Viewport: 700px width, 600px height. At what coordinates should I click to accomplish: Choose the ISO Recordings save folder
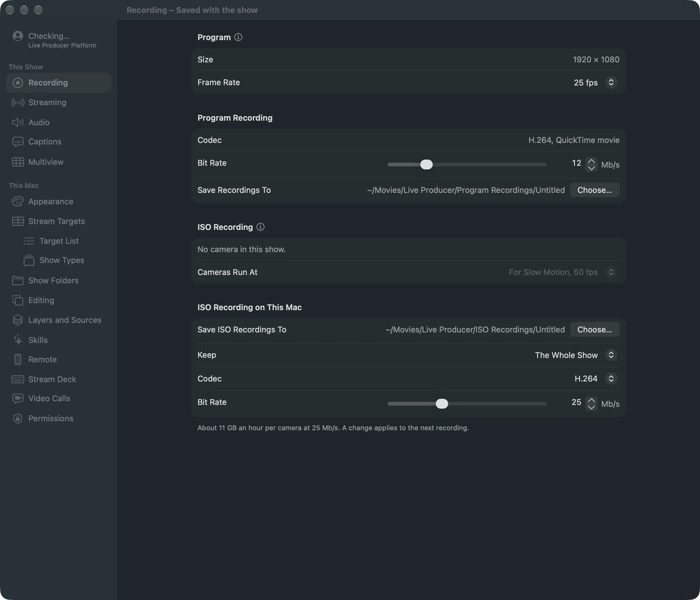pyautogui.click(x=594, y=330)
